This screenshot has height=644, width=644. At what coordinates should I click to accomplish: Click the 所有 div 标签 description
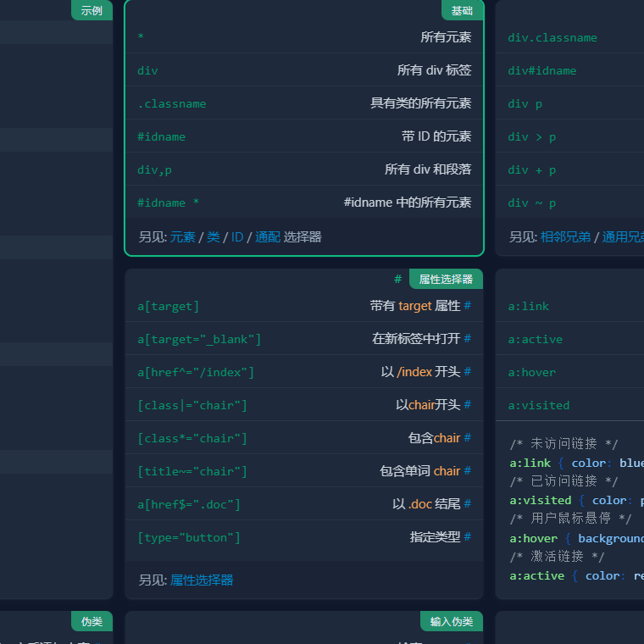coord(434,70)
